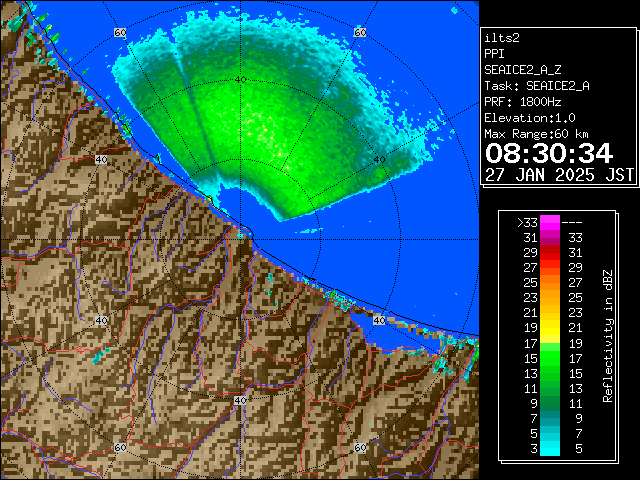Click the '40' range label above the green echo
The image size is (640, 480).
pos(240,80)
